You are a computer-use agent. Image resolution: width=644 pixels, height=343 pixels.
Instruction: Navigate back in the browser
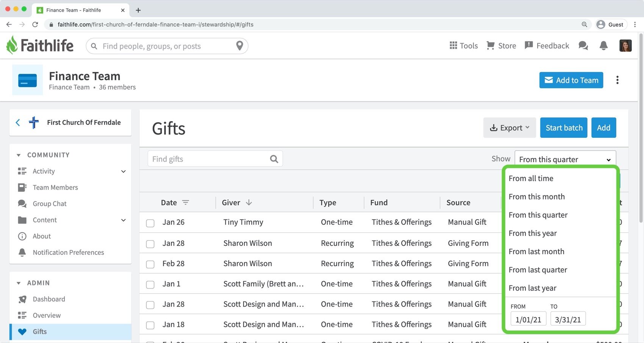[9, 25]
